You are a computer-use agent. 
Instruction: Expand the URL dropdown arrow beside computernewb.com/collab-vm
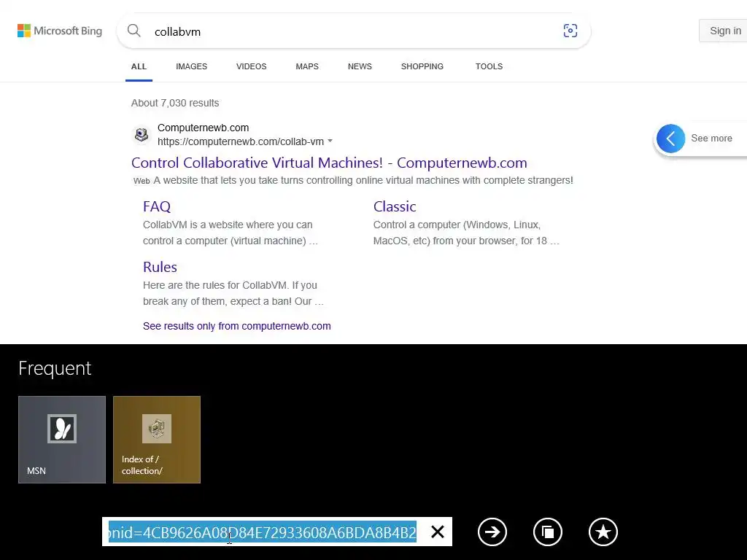pos(330,141)
